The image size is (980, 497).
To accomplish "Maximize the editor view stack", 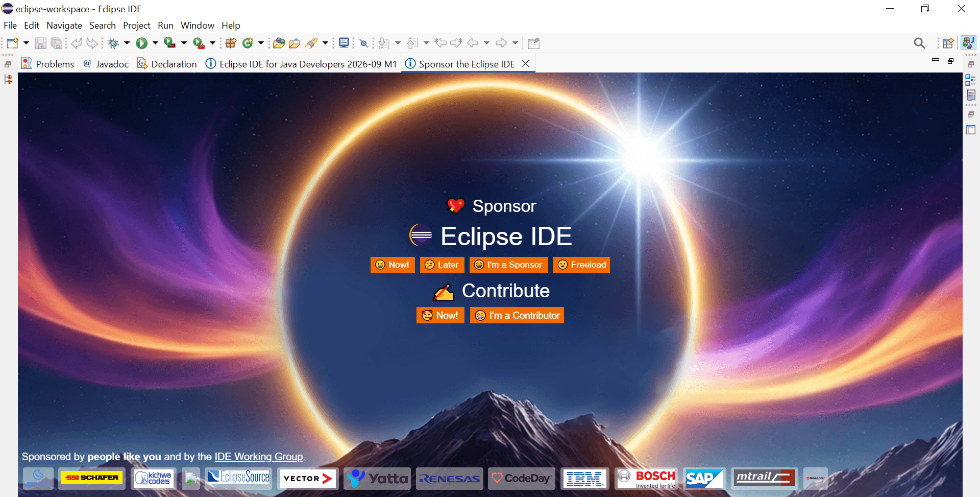I will 951,61.
